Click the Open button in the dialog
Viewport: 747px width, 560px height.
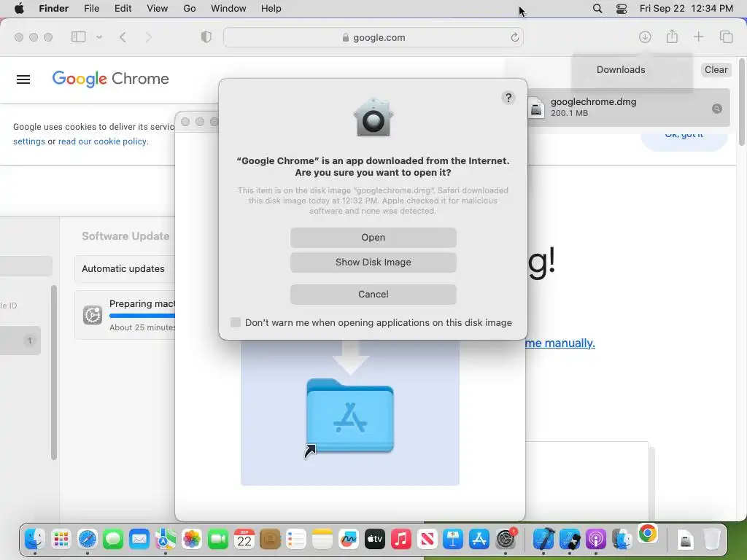(373, 237)
